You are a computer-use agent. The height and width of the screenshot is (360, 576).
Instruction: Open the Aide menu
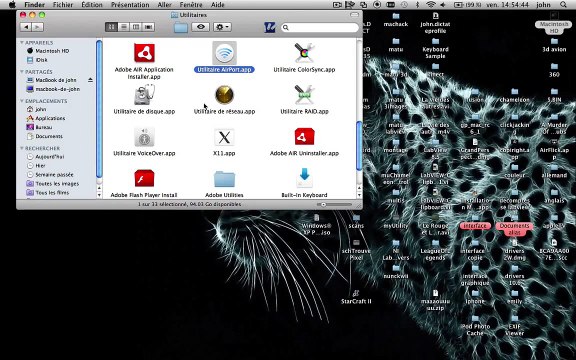(x=217, y=5)
